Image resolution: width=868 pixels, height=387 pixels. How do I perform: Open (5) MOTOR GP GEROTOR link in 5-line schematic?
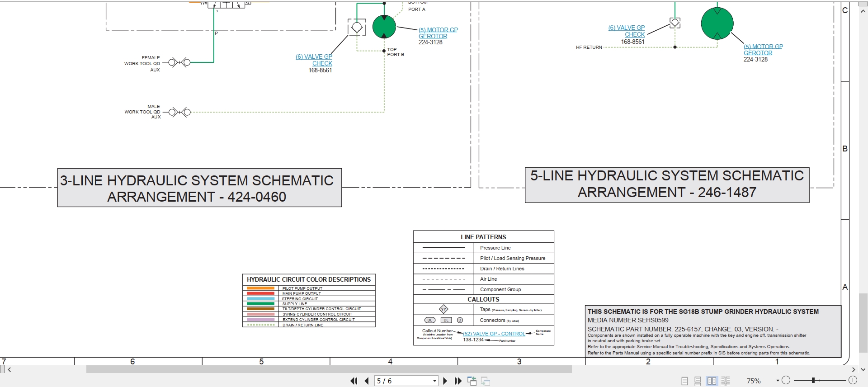763,50
